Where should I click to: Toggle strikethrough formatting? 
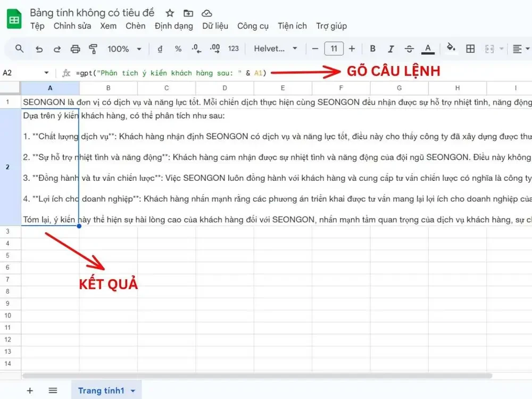coord(409,49)
